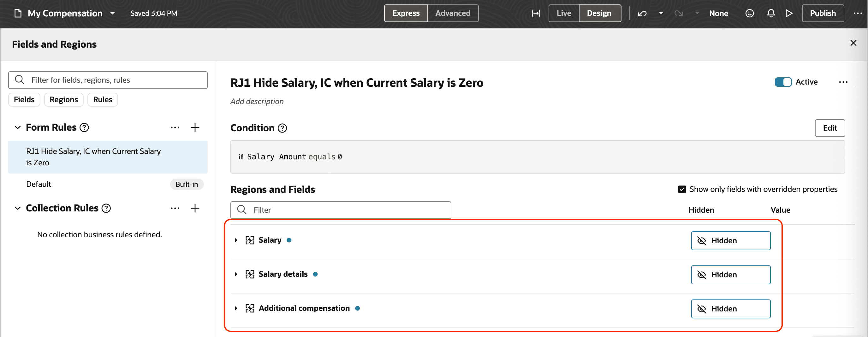The height and width of the screenshot is (337, 868).
Task: Switch to the Express tab
Action: click(x=406, y=13)
